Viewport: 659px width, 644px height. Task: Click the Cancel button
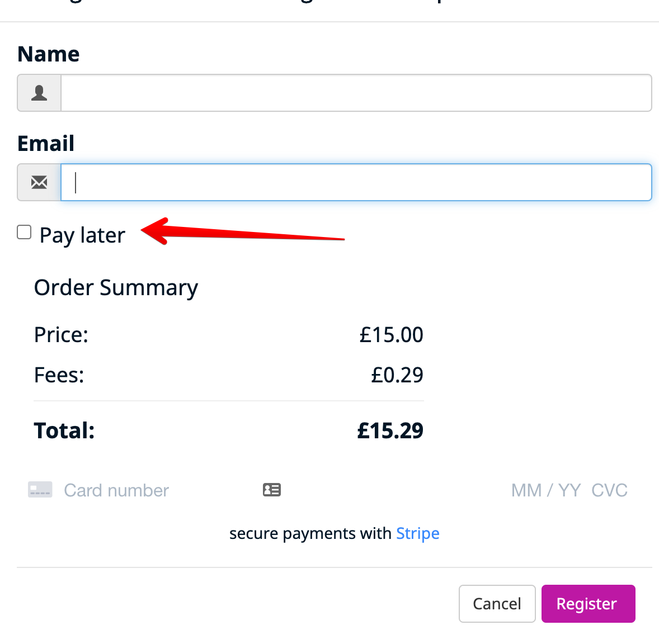pyautogui.click(x=497, y=604)
